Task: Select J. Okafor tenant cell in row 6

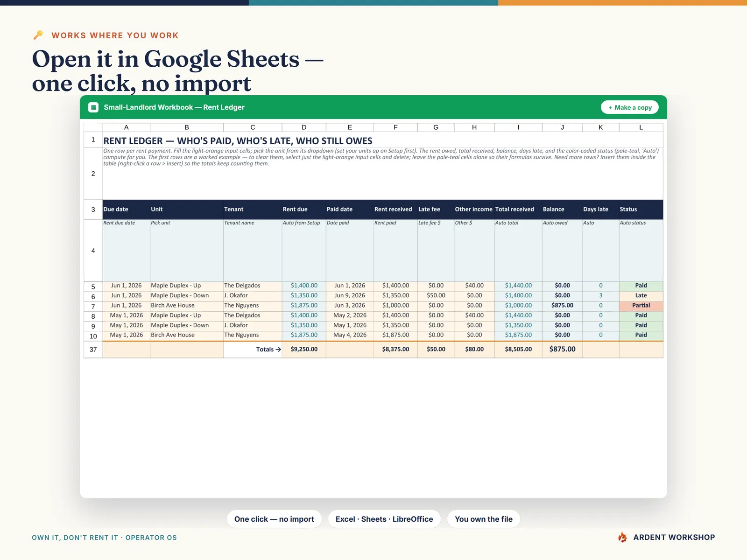Action: (253, 295)
